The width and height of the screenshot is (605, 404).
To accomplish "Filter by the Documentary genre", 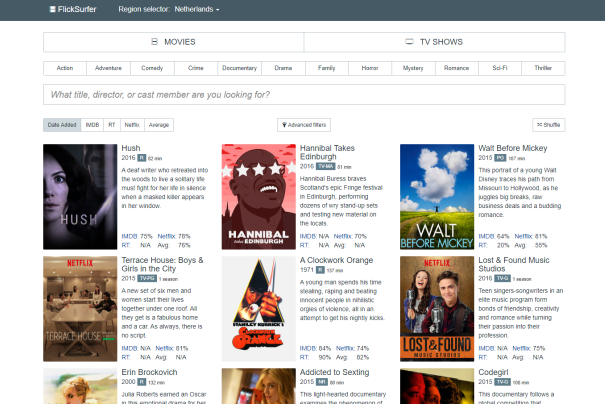I will pos(239,68).
